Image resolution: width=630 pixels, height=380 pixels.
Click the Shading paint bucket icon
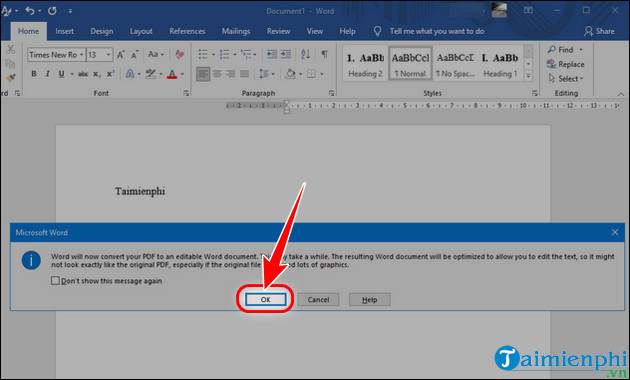click(290, 74)
